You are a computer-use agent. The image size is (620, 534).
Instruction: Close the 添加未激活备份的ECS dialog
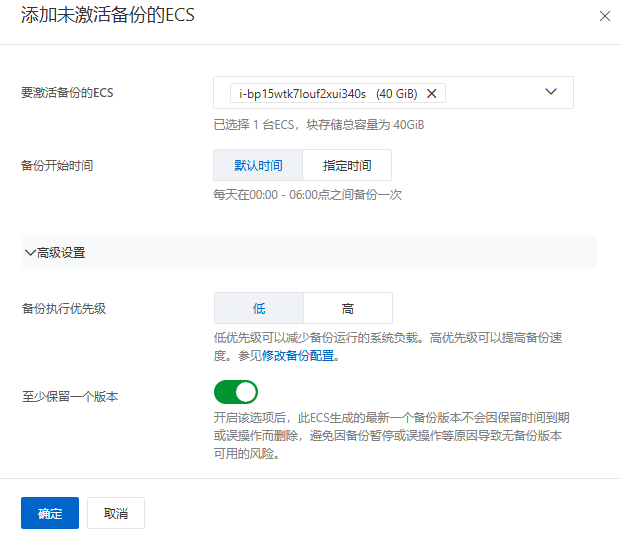(603, 16)
